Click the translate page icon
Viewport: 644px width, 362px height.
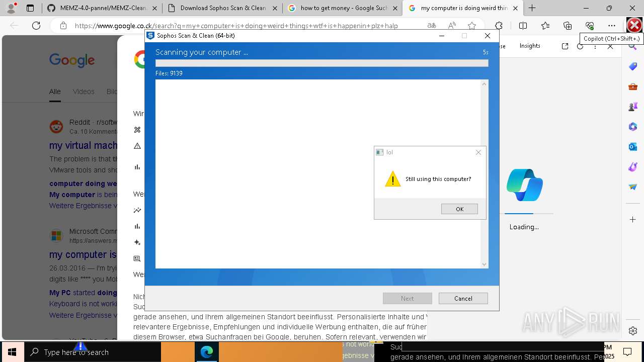431,26
